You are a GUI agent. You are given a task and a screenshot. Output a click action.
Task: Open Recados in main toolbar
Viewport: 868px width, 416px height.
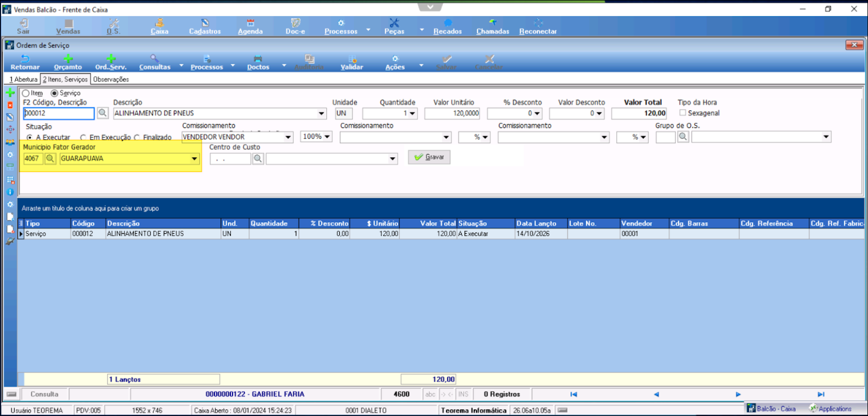coord(448,26)
